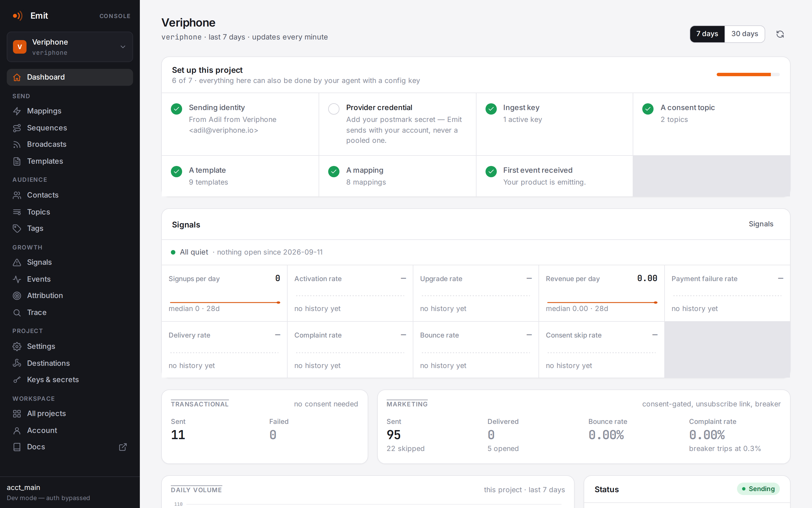This screenshot has width=812, height=508.
Task: Click the Sending identity green checkmark
Action: (x=176, y=109)
